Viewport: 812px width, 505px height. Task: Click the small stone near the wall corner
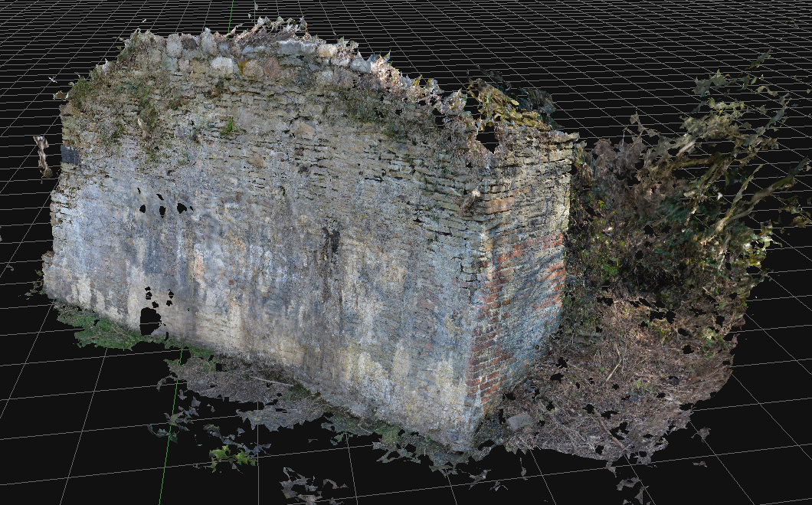[x=519, y=421]
